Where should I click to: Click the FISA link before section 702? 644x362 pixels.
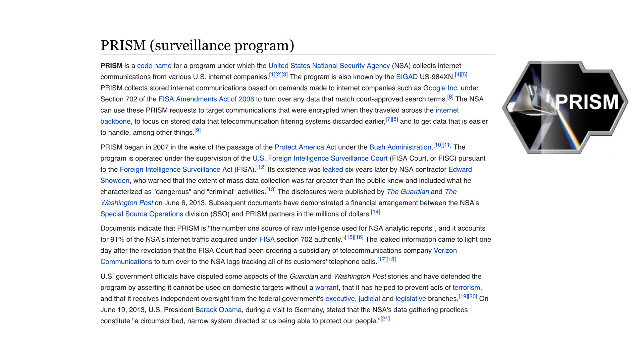click(267, 239)
